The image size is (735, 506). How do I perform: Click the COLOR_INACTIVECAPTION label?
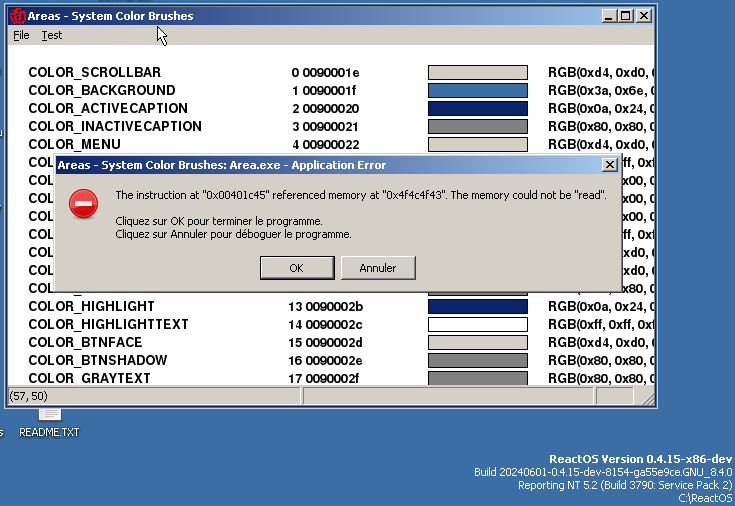115,126
